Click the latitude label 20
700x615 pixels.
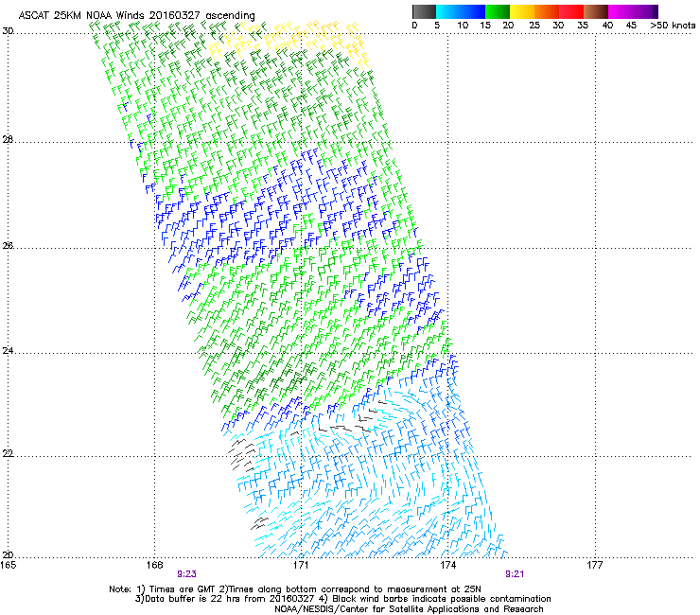[8, 555]
